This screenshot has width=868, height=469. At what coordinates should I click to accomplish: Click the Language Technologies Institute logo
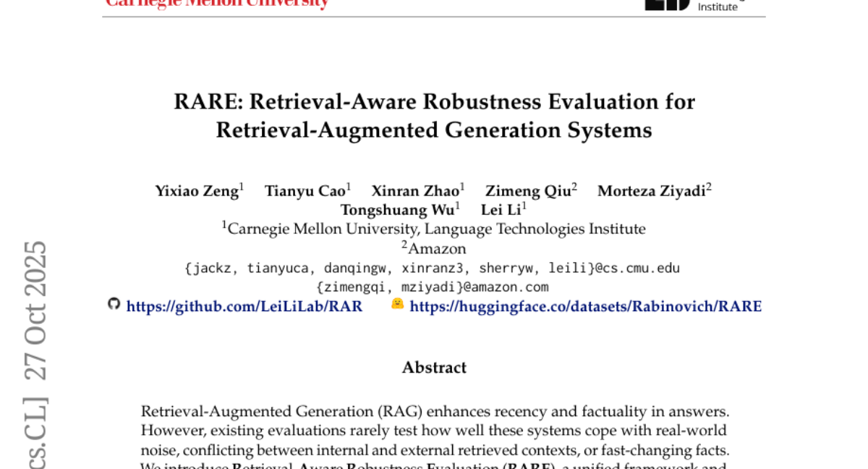pos(693,5)
